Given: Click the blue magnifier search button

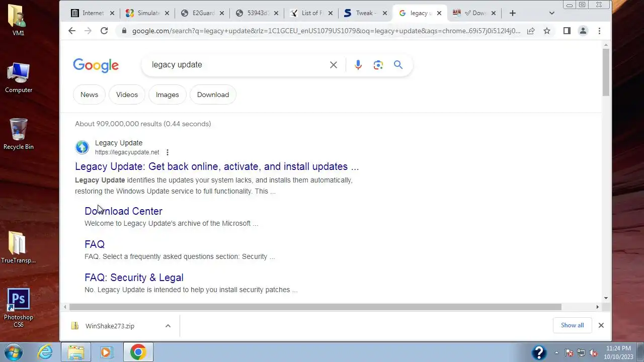Looking at the screenshot, I should tap(398, 64).
